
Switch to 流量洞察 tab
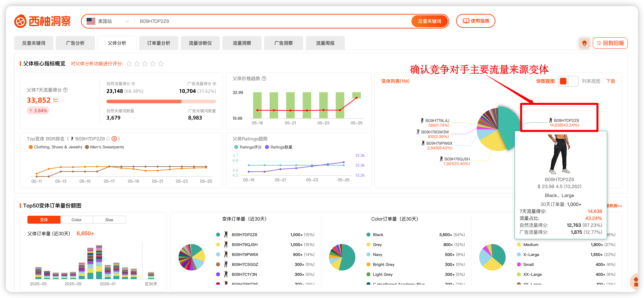click(242, 43)
